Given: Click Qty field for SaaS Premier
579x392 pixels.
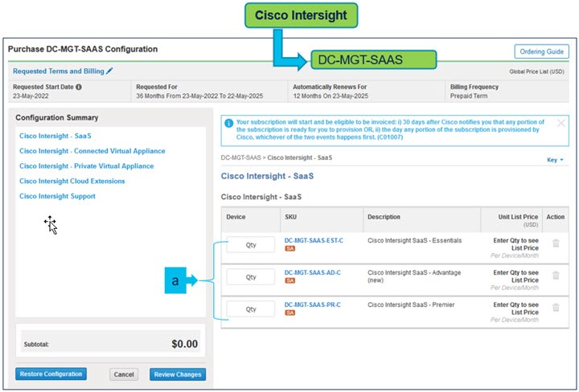Looking at the screenshot, I should click(250, 308).
